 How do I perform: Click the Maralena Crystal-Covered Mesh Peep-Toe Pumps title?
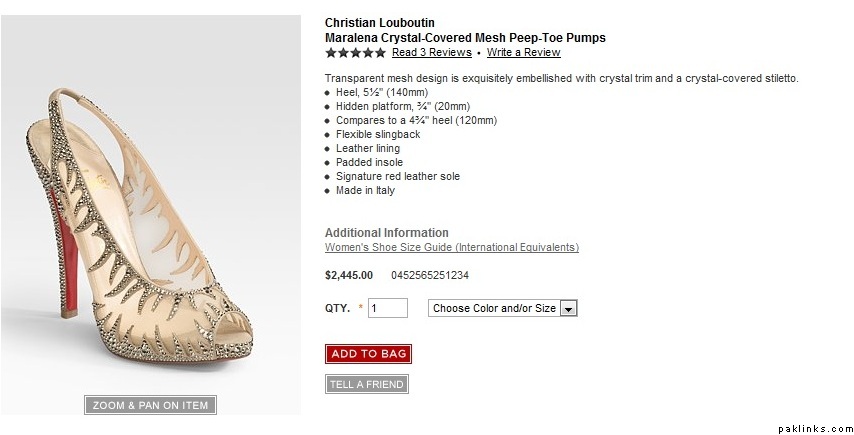(465, 38)
